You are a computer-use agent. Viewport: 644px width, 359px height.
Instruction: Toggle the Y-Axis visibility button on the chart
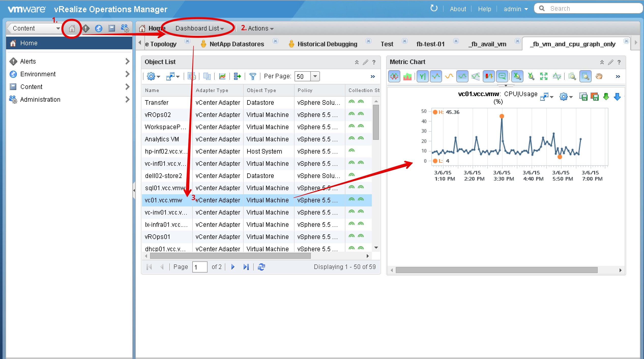coord(422,76)
